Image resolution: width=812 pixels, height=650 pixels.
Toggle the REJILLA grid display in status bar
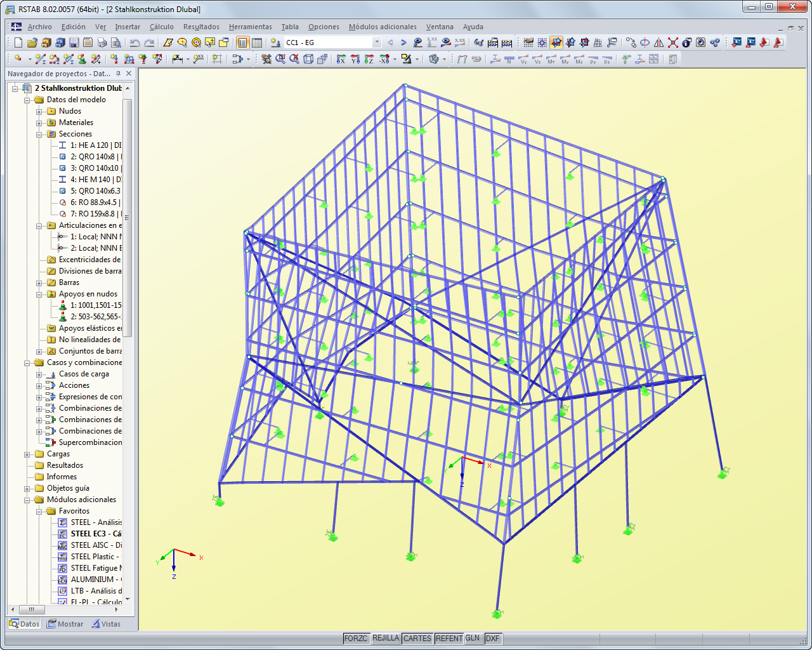tap(386, 639)
